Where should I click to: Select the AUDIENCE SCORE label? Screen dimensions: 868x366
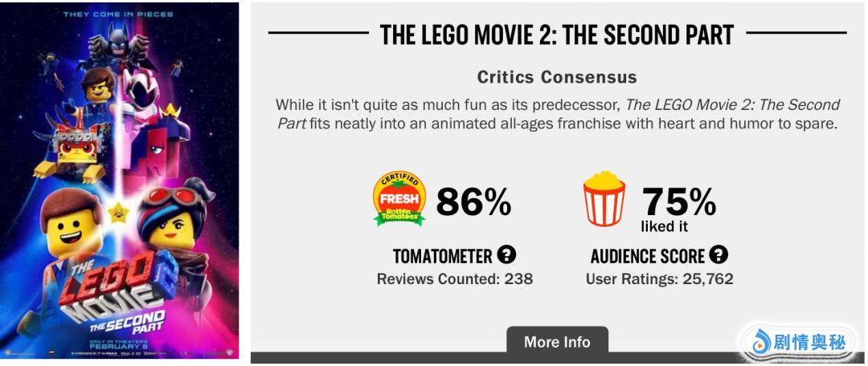click(x=648, y=256)
